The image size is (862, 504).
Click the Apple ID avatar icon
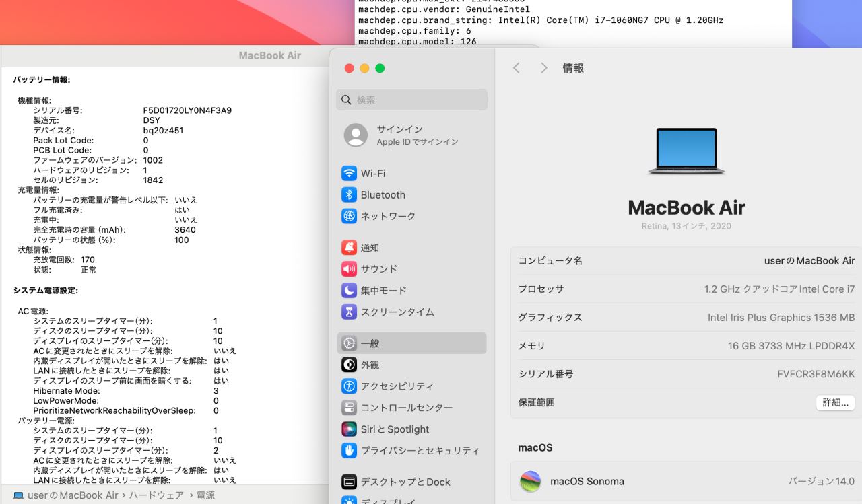coord(356,135)
